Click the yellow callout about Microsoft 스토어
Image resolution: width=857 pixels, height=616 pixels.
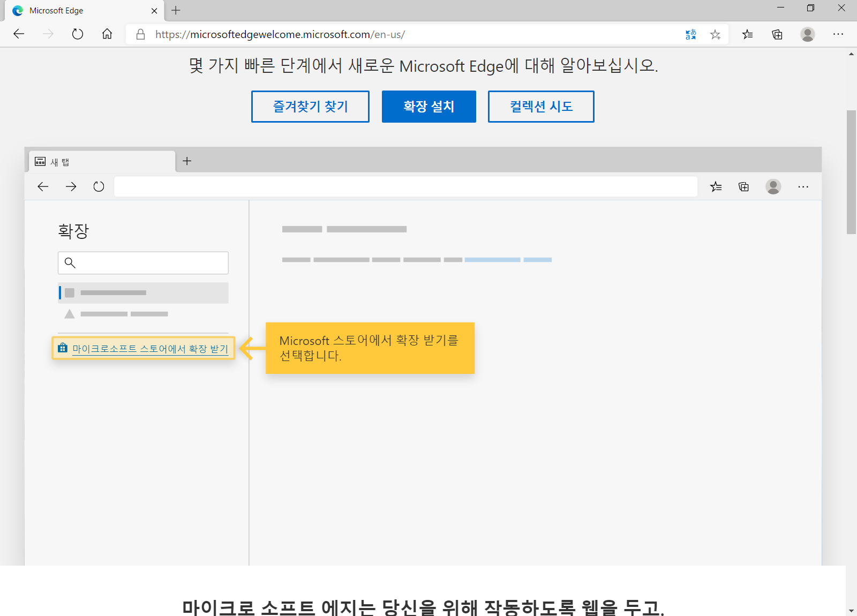tap(370, 348)
